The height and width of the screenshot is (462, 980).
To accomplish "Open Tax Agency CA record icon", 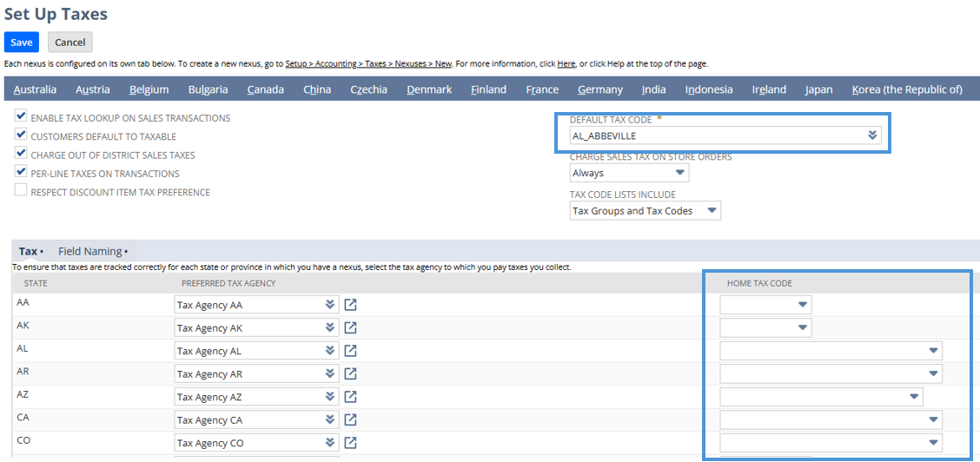I will pyautogui.click(x=351, y=419).
